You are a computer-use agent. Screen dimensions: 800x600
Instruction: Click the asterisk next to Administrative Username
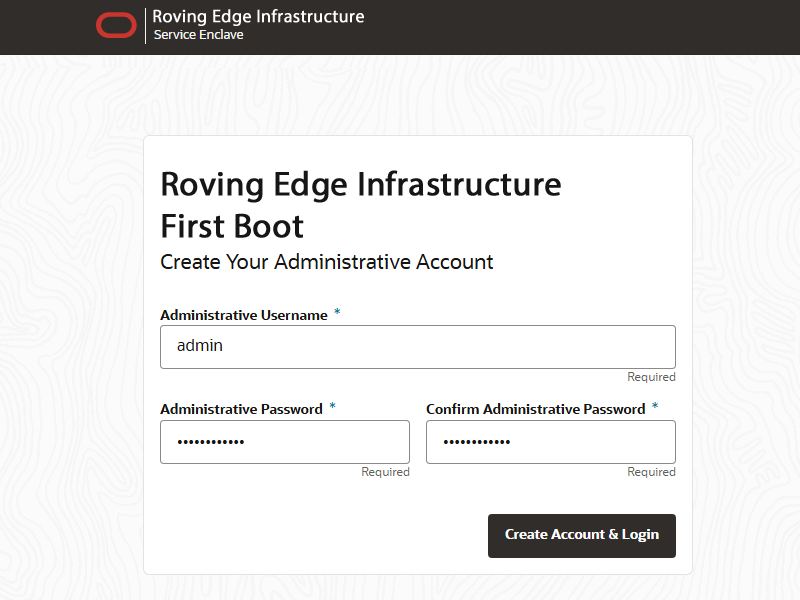337,311
